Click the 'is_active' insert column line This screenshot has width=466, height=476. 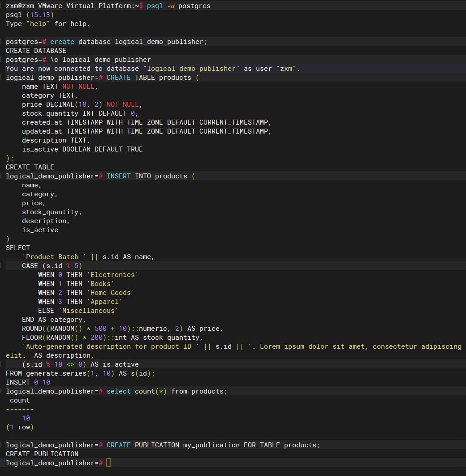40,230
